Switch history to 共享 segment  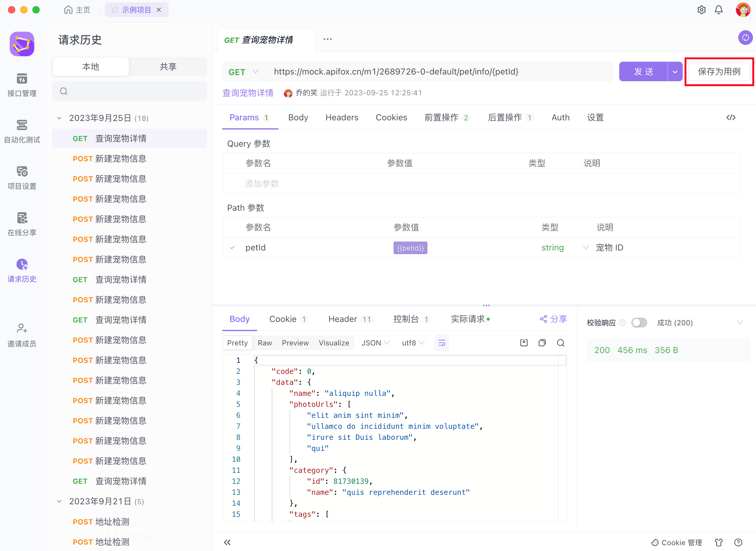(x=168, y=67)
